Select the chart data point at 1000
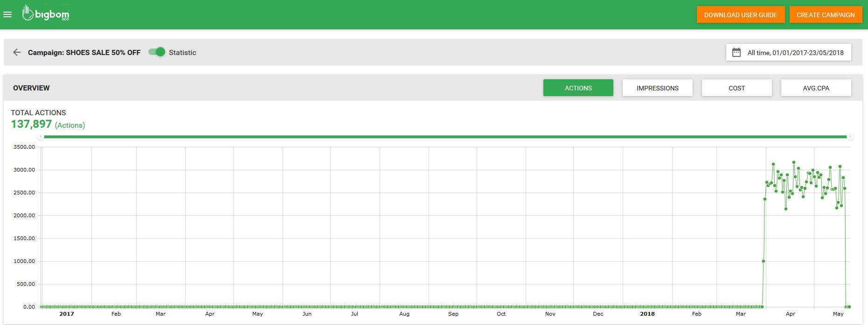 click(x=764, y=261)
